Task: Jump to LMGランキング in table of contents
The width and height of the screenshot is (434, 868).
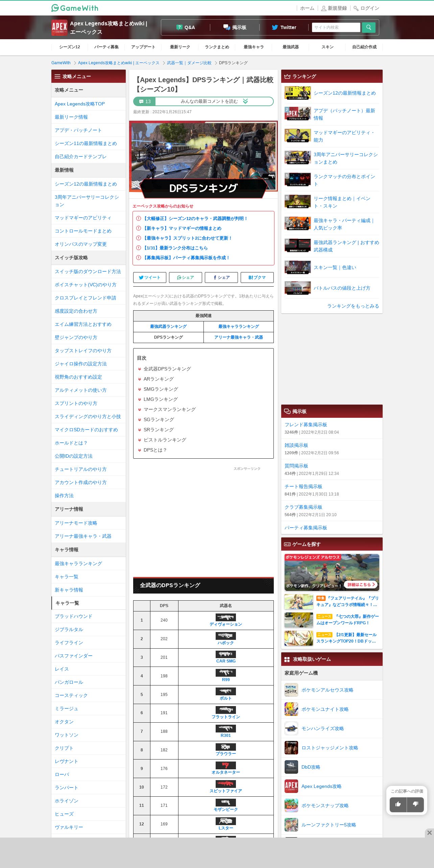Action: [x=161, y=399]
